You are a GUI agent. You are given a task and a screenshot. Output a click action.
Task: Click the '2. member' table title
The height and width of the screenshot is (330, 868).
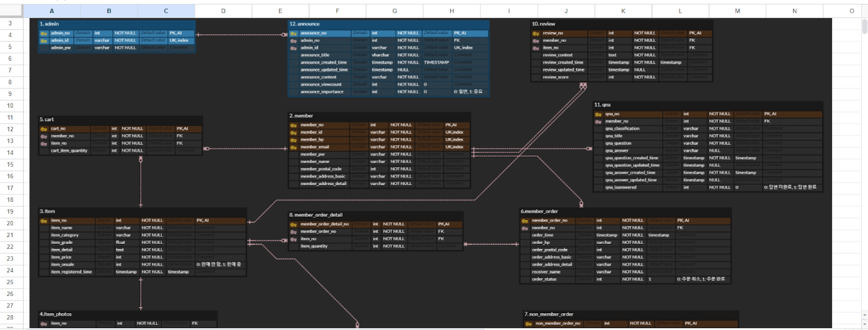[301, 116]
